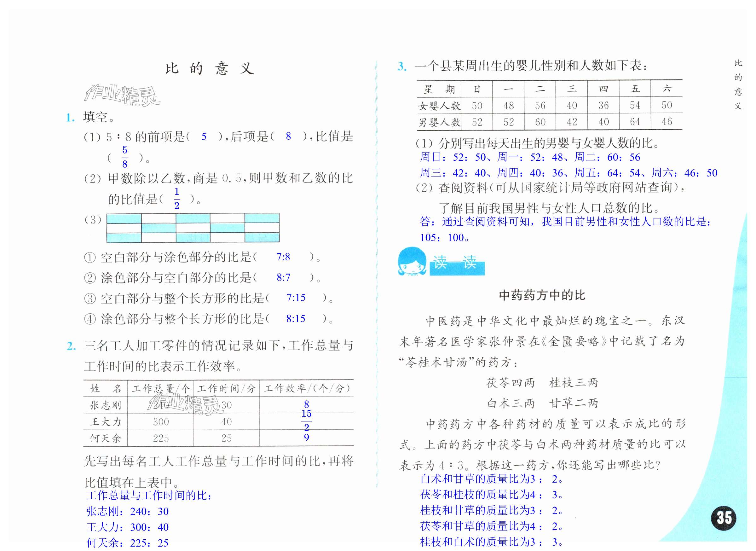
Task: Click the boys cell '60' under 二
Action: coord(540,122)
